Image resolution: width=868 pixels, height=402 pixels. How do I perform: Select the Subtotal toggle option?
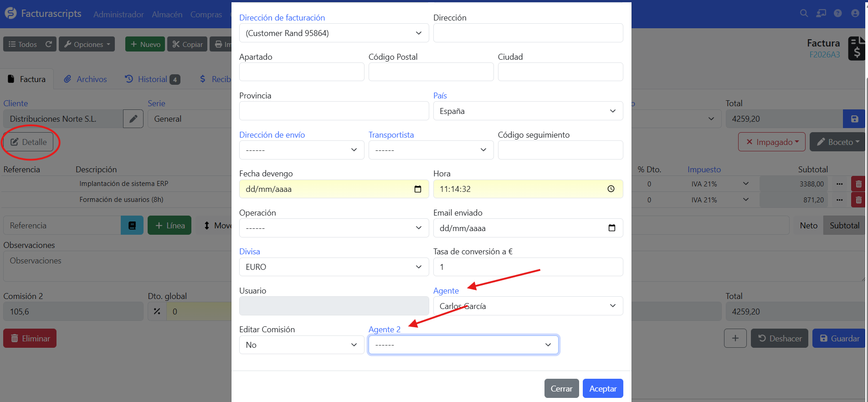[844, 226]
